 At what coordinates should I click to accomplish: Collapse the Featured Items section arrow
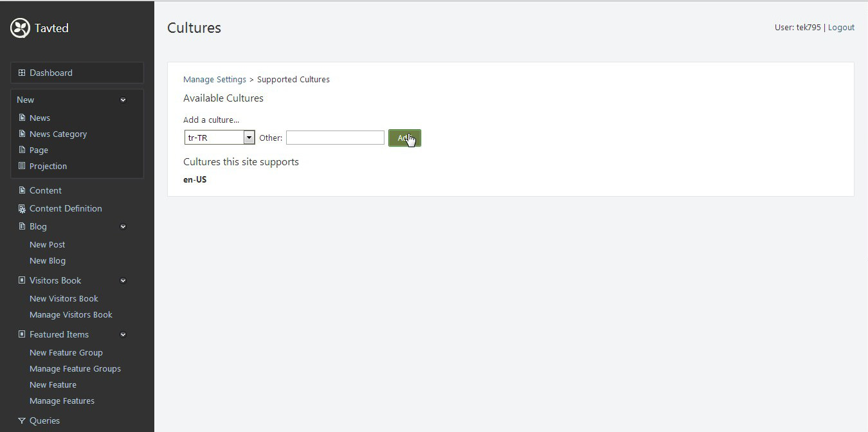(123, 334)
